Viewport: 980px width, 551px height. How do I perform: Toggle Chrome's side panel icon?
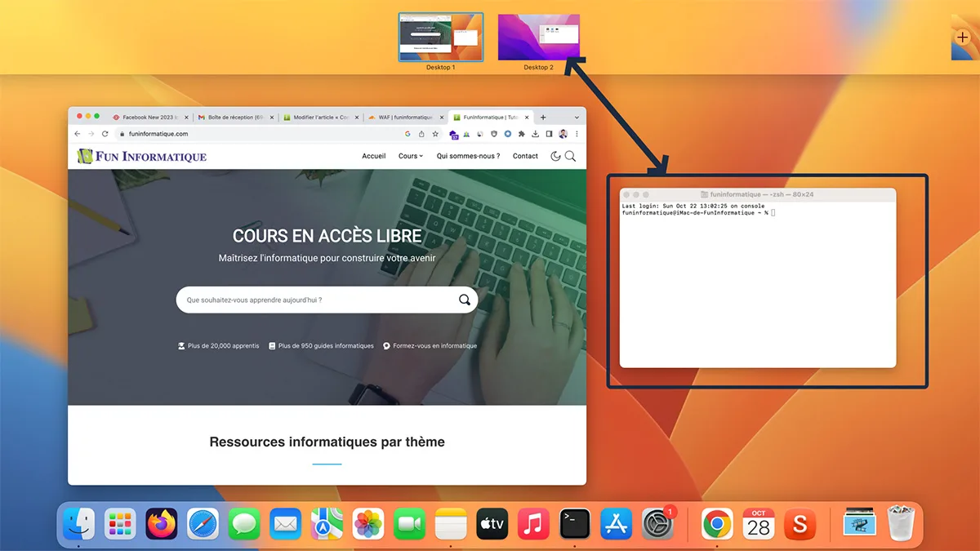pos(549,134)
